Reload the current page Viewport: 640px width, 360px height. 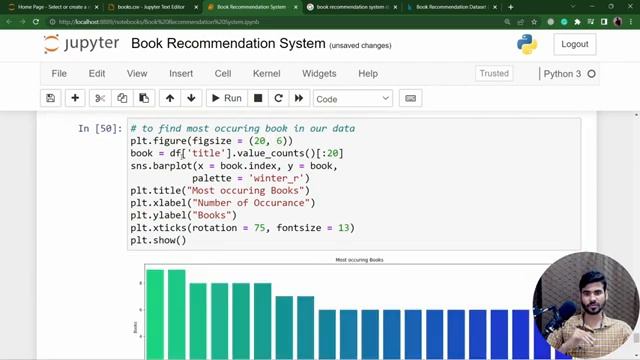click(36, 22)
